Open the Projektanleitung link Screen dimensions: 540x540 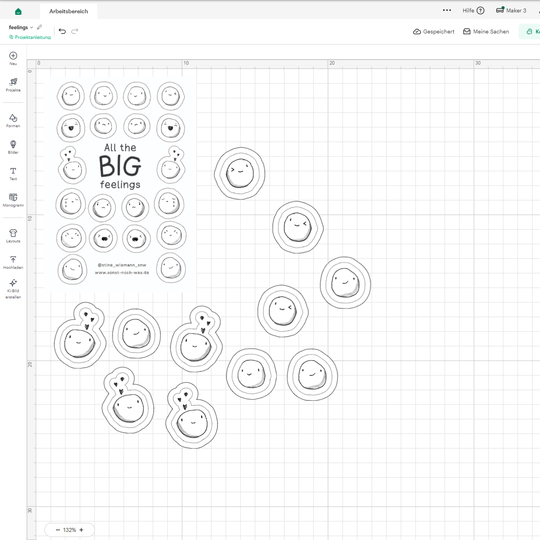(x=30, y=37)
